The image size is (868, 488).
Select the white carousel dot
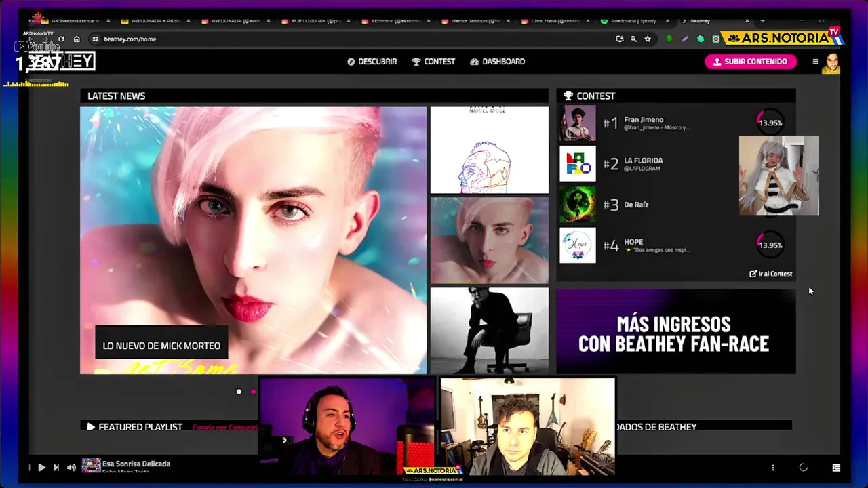tap(239, 392)
